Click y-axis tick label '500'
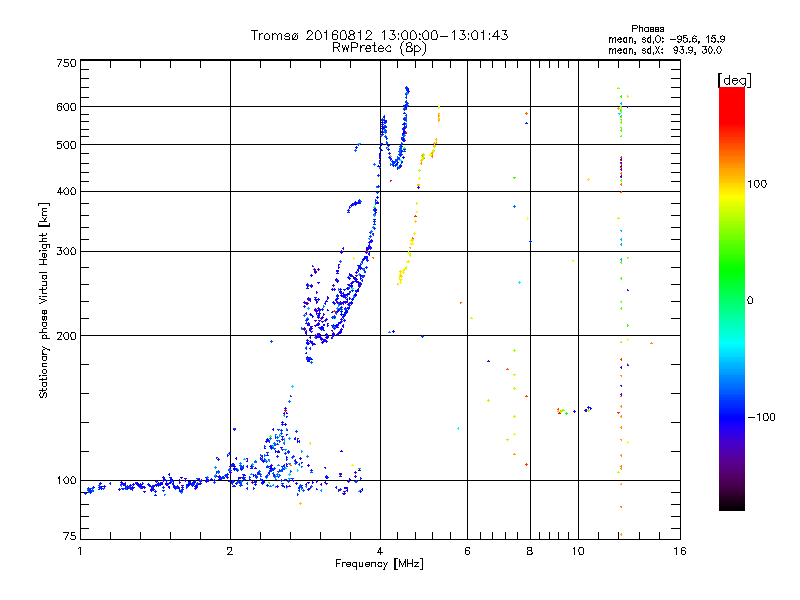The height and width of the screenshot is (600, 800). (x=66, y=145)
